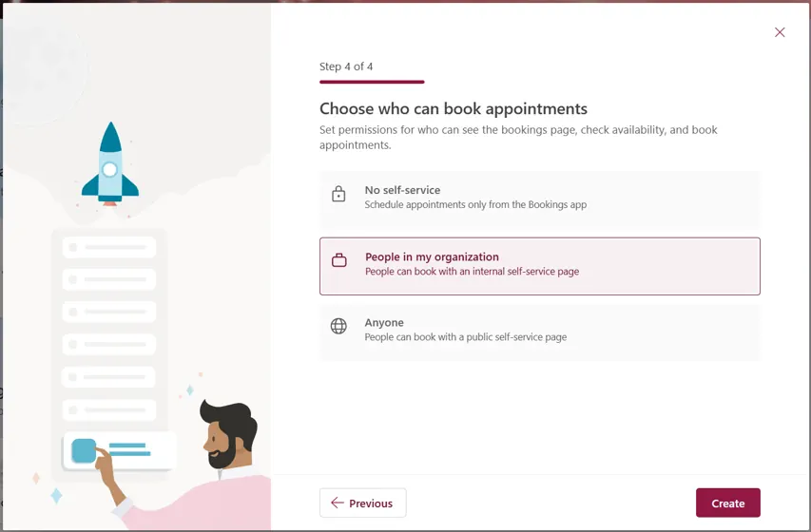Screen dimensions: 811x532
Task: Close the Bookings setup dialog
Action: (x=780, y=32)
